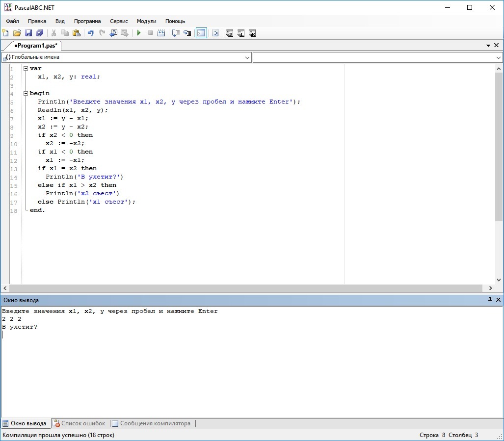The width and height of the screenshot is (504, 441).
Task: Click the Save All icon
Action: point(40,33)
